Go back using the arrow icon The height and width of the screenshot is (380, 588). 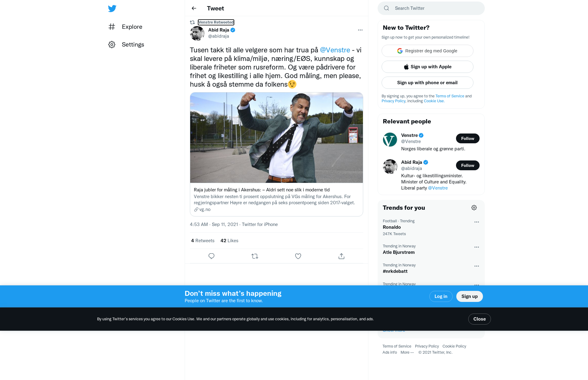click(x=194, y=8)
